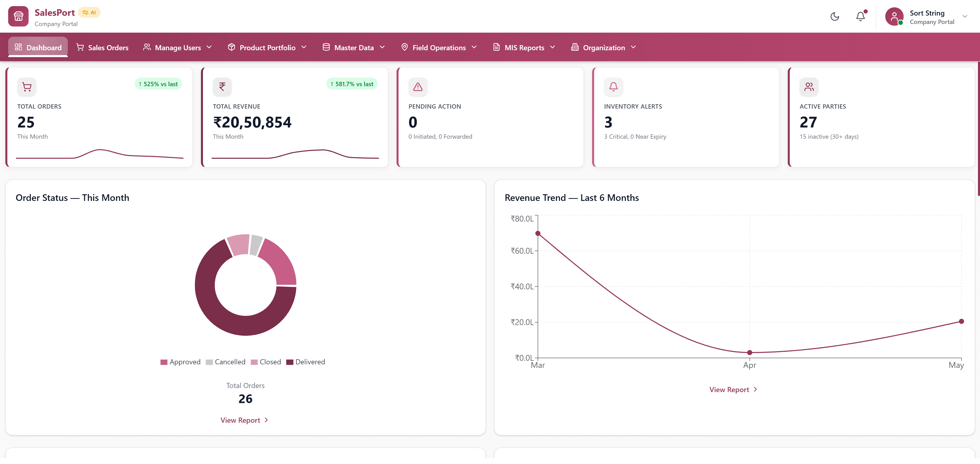Click the Active Parties people icon
The height and width of the screenshot is (464, 980).
point(809,87)
